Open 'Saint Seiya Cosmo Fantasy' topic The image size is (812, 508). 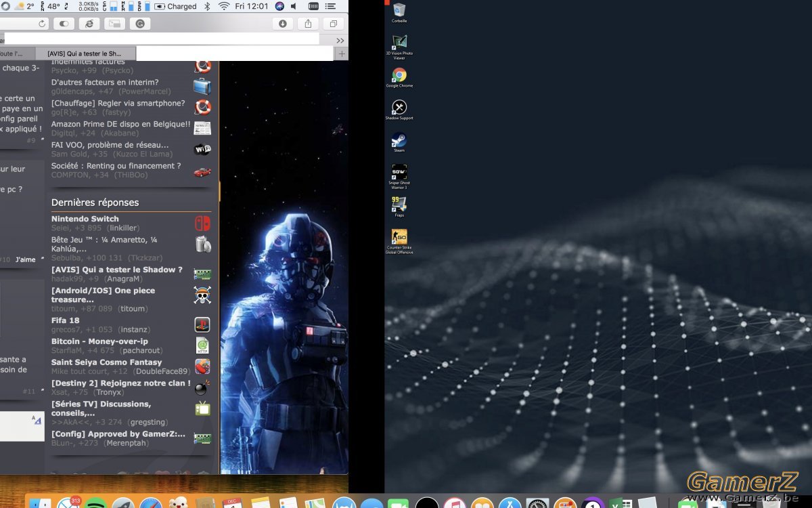tap(107, 362)
